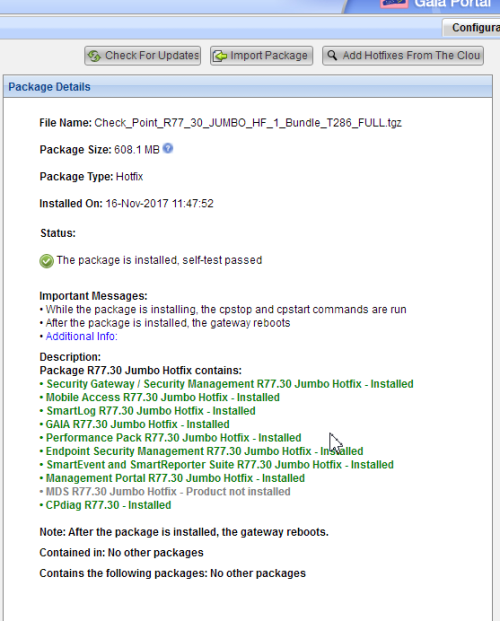Click the greyed MDS R77.30 Product not installed line
The width and height of the screenshot is (500, 621).
click(x=168, y=491)
